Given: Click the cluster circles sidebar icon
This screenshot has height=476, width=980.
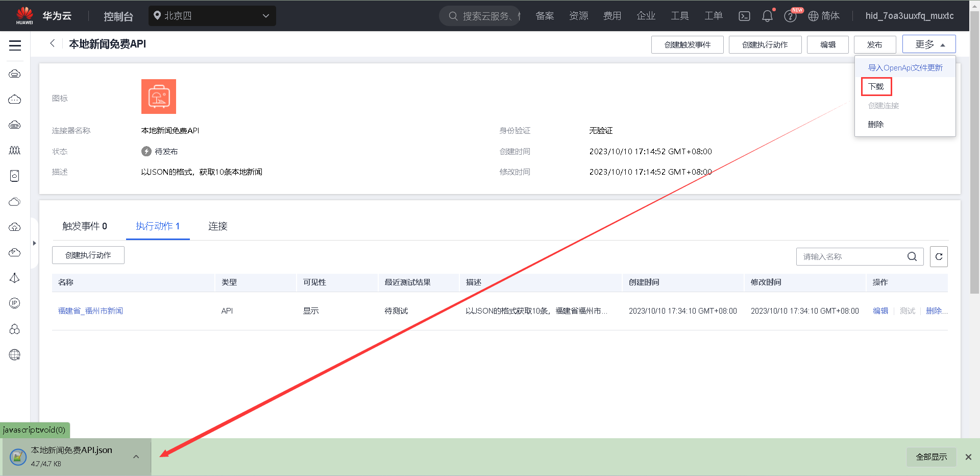Looking at the screenshot, I should [15, 329].
